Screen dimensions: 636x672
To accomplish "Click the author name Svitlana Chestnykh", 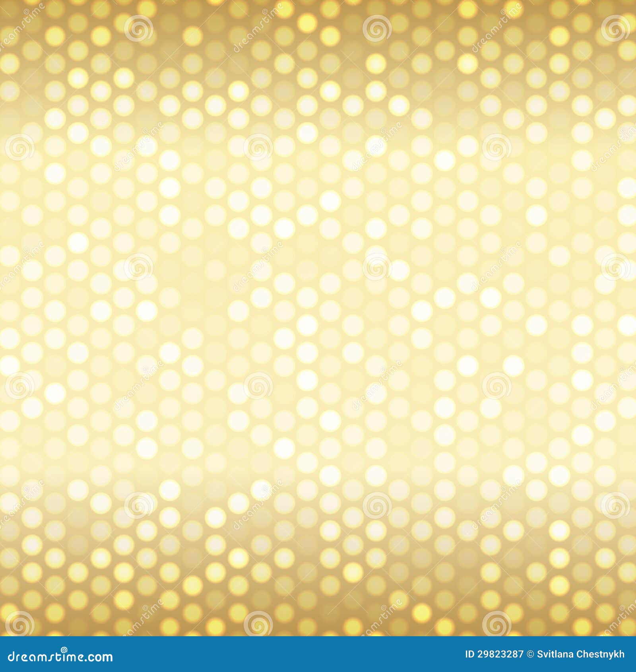I will click(580, 654).
